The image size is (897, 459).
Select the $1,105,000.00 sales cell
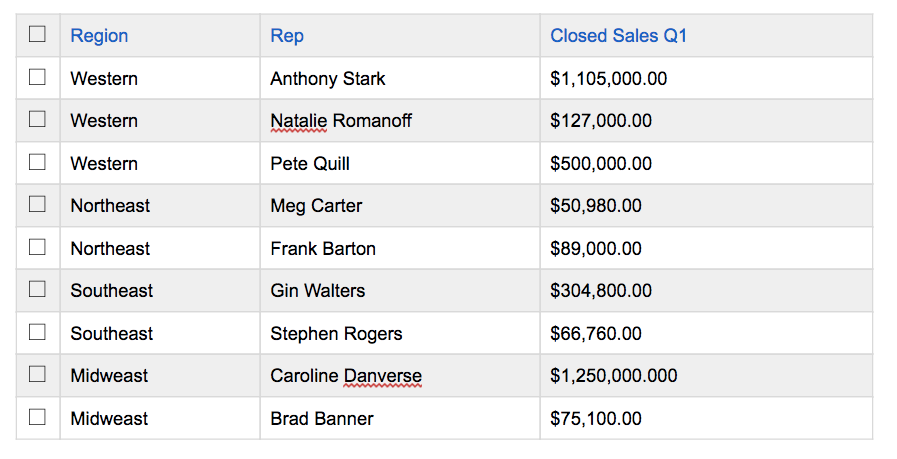pos(608,79)
